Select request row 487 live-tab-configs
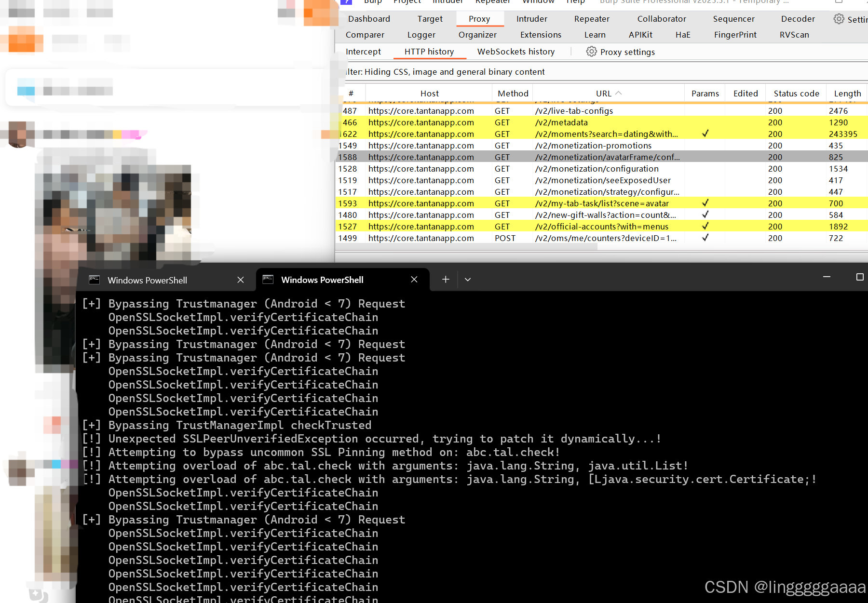The image size is (868, 603). click(x=602, y=111)
